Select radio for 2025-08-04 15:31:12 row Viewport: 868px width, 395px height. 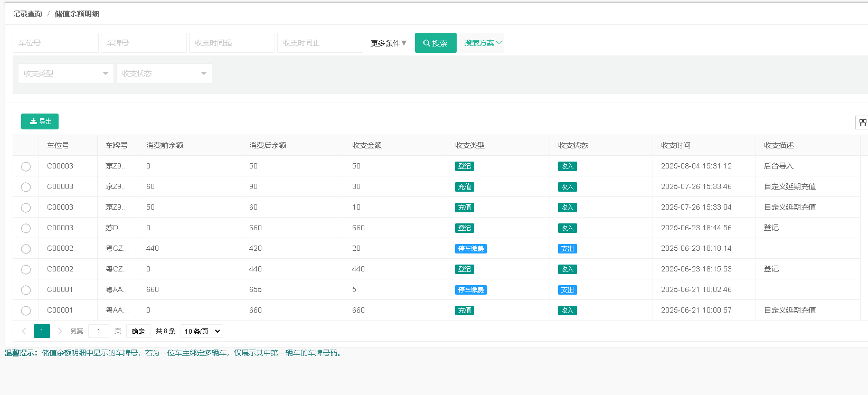26,166
